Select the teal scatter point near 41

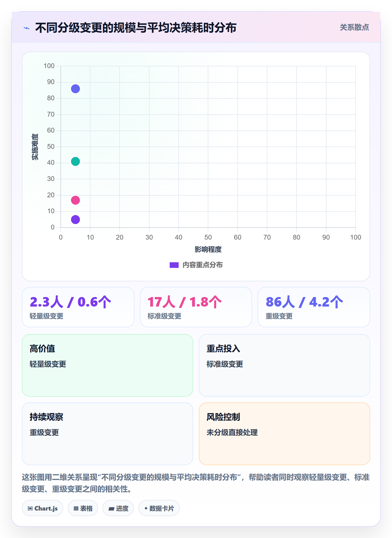(75, 161)
